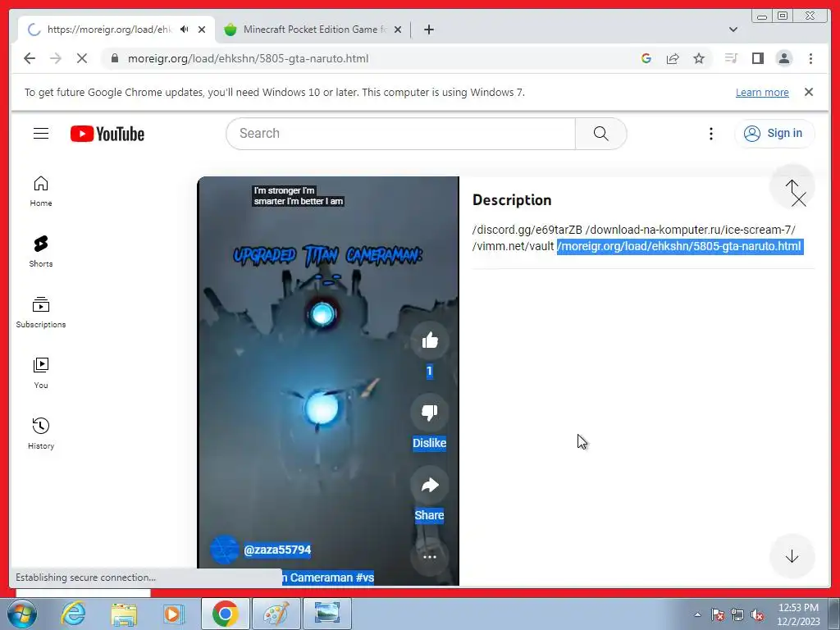
Task: Open Paint from taskbar
Action: (x=276, y=614)
